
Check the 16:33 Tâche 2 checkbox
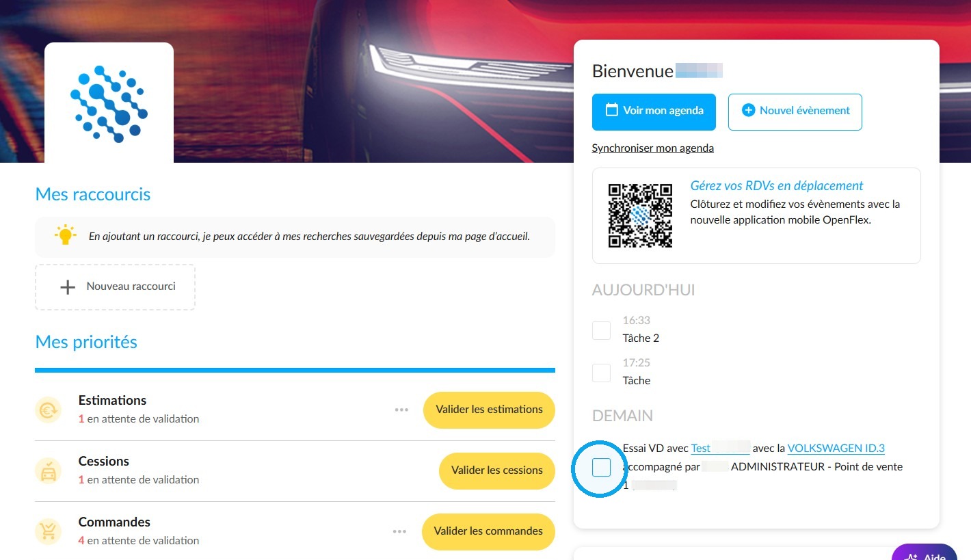(x=601, y=330)
